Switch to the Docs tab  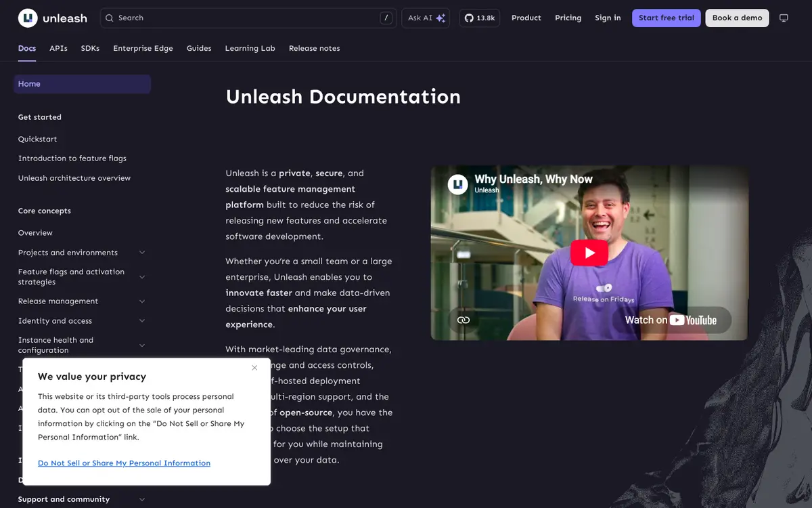coord(27,49)
